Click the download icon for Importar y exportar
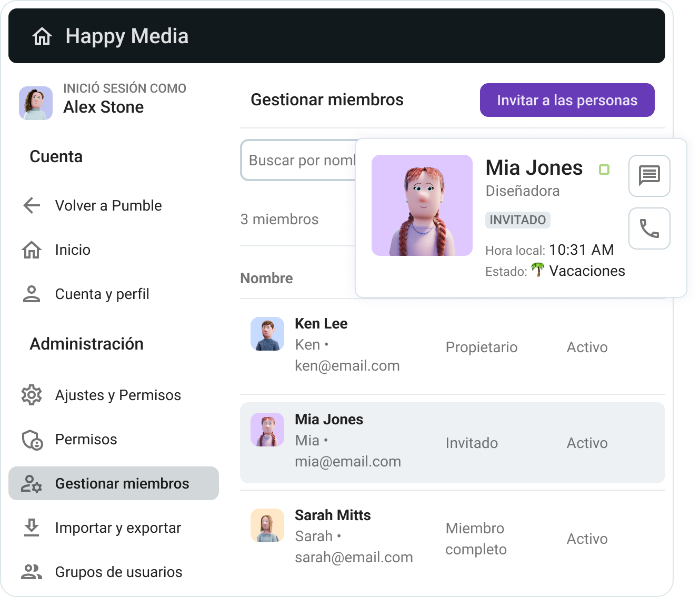This screenshot has height=597, width=700. point(32,528)
